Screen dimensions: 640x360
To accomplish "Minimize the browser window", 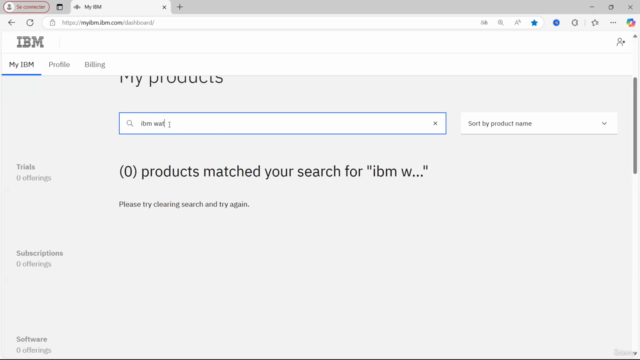I will [x=591, y=7].
